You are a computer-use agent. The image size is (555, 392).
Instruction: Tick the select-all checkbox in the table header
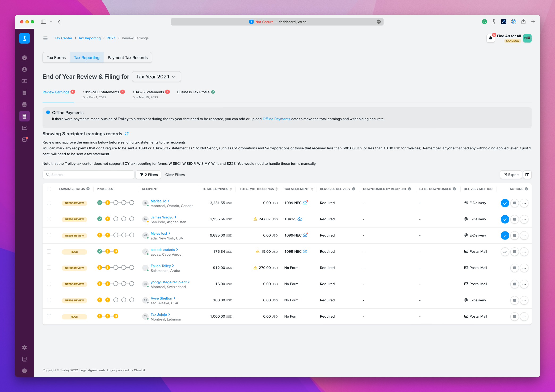tap(49, 189)
